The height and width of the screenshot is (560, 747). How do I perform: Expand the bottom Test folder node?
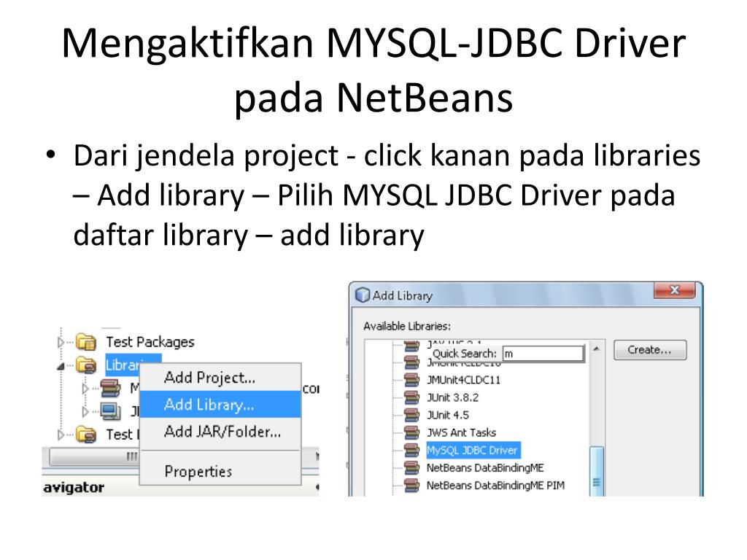point(61,435)
